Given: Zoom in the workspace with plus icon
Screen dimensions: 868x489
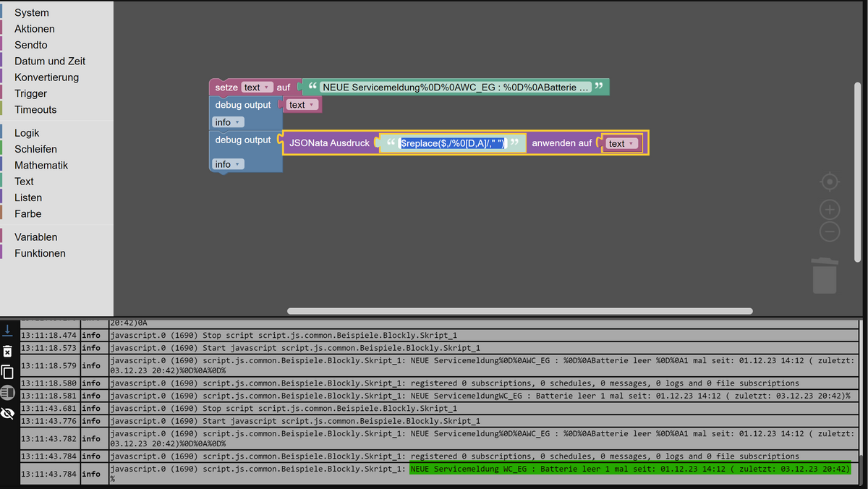Looking at the screenshot, I should pyautogui.click(x=830, y=210).
